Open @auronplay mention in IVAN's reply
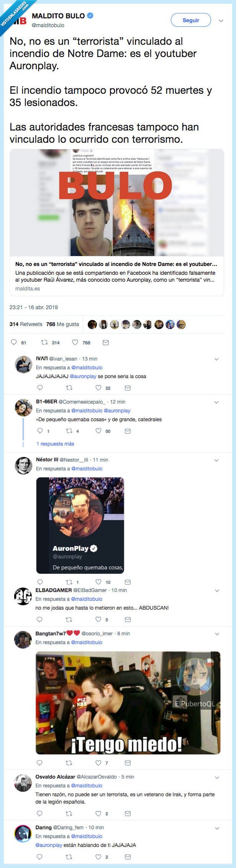The height and width of the screenshot is (868, 236). click(83, 376)
